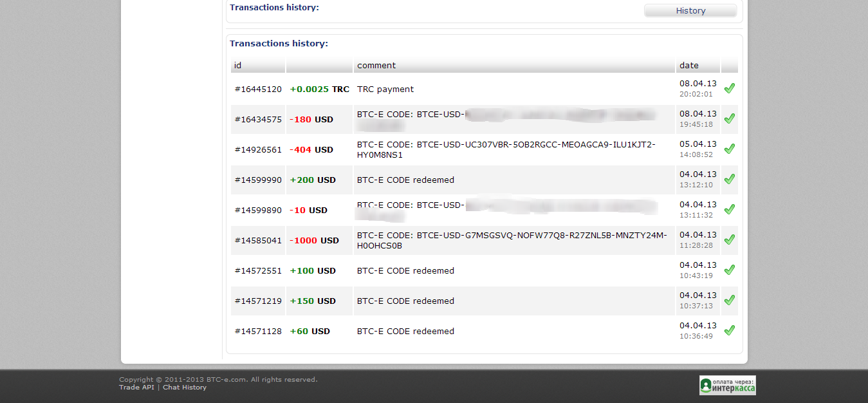Viewport: 868px width, 403px height.
Task: Click the +100 USD amount
Action: (313, 271)
